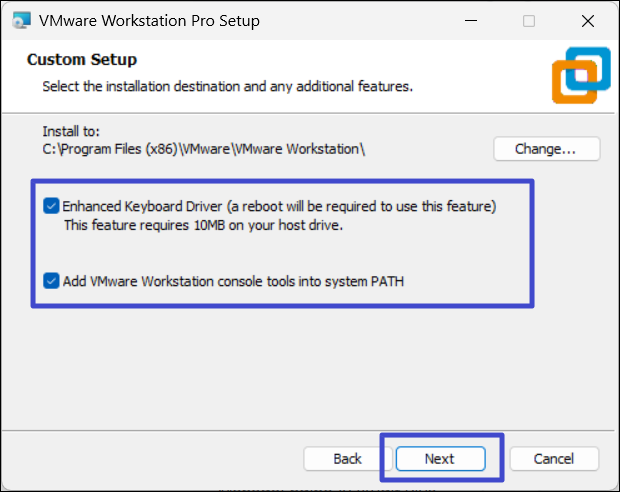Click the VMware installer icon in title bar
The height and width of the screenshot is (492, 620).
pyautogui.click(x=19, y=20)
